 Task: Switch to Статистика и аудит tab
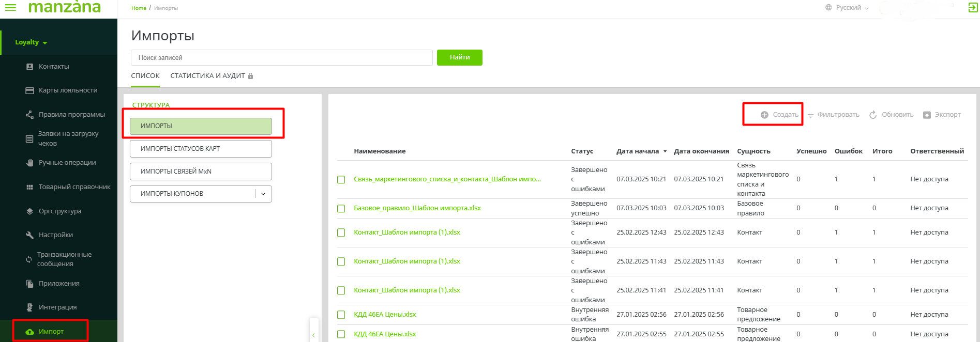(207, 76)
